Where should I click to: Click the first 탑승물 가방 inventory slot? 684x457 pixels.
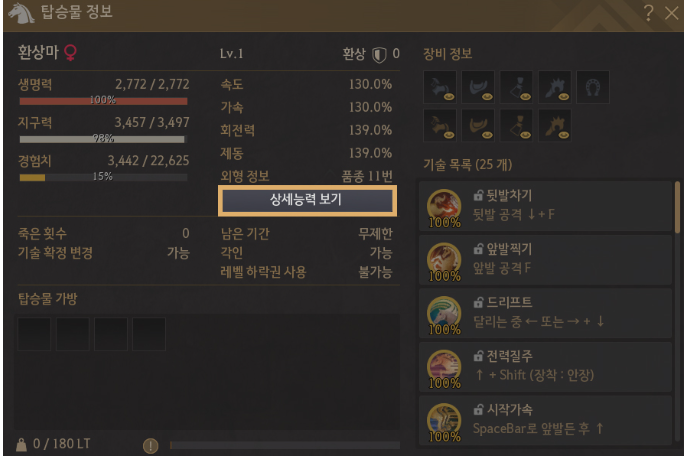tap(34, 334)
